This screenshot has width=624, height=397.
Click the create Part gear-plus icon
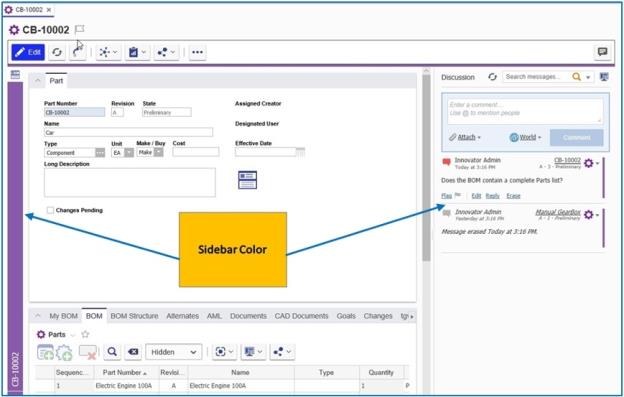(x=64, y=352)
